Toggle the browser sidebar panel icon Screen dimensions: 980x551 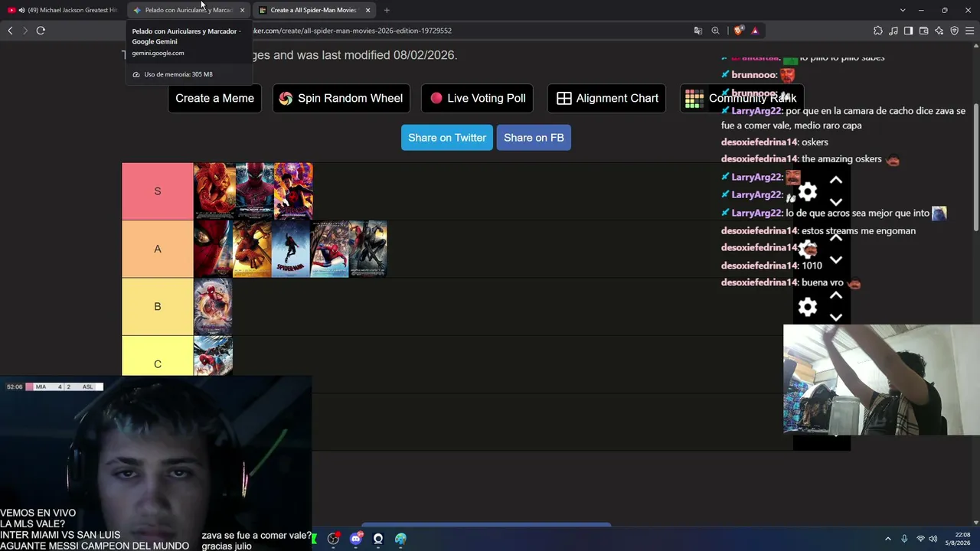click(x=908, y=31)
